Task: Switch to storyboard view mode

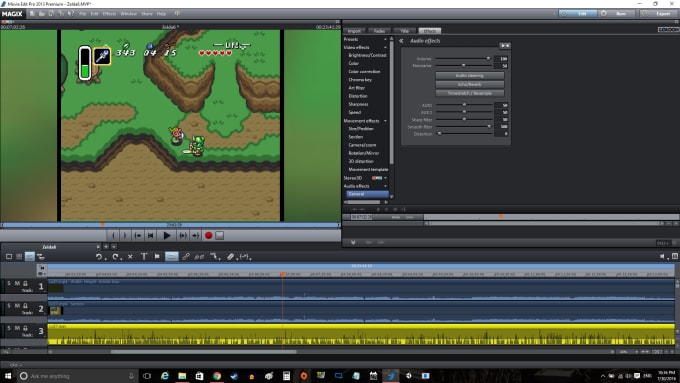Action: [x=9, y=257]
